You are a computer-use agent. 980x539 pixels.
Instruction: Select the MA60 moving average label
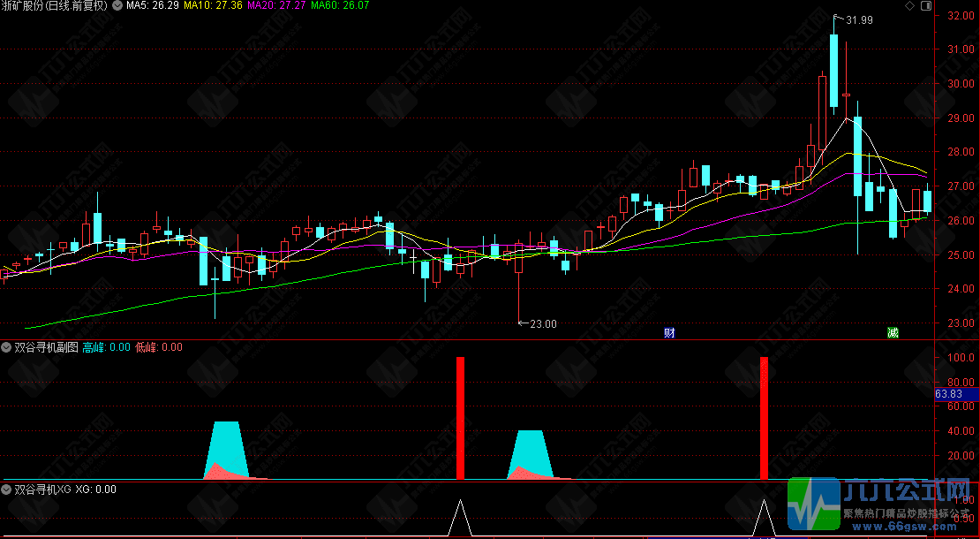(x=340, y=5)
